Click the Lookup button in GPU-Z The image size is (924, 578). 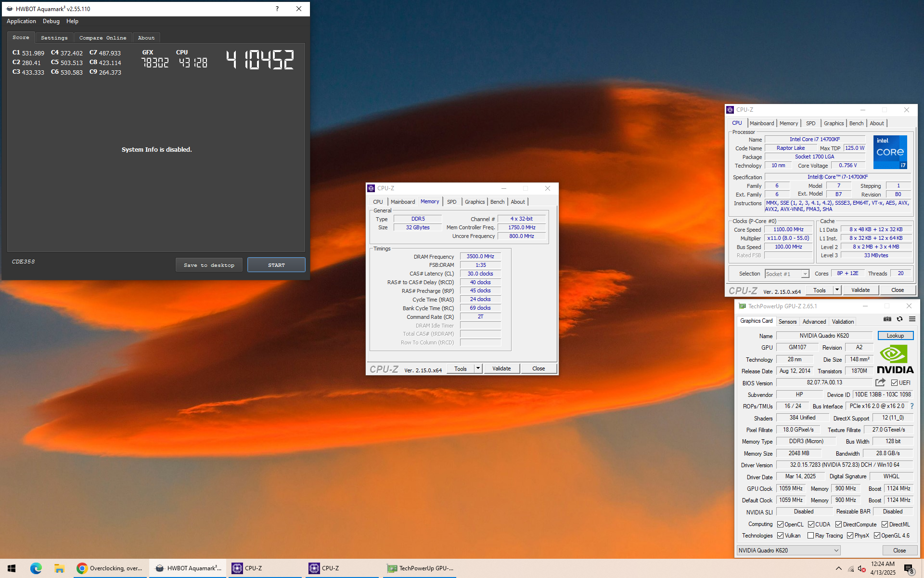(x=895, y=336)
